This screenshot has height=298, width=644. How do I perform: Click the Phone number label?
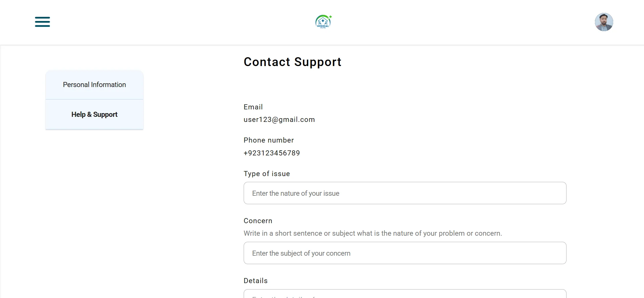click(x=269, y=140)
